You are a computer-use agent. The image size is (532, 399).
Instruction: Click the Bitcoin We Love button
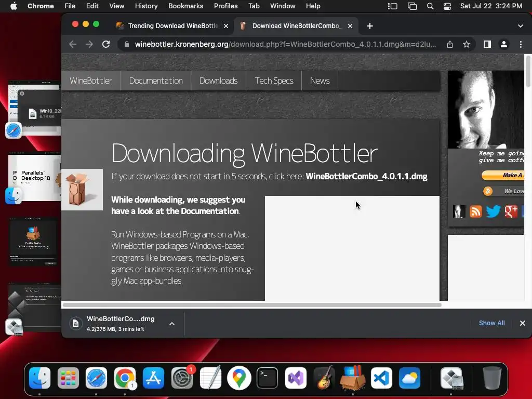coord(503,191)
